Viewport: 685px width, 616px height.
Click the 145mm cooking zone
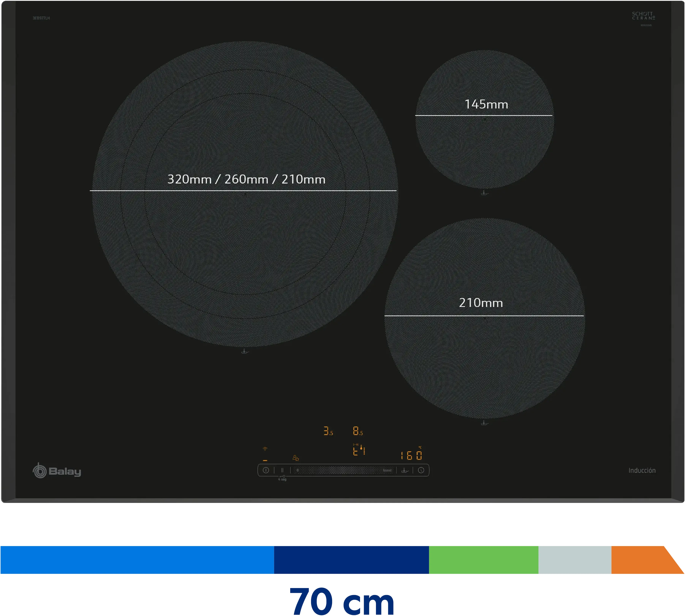pos(485,119)
